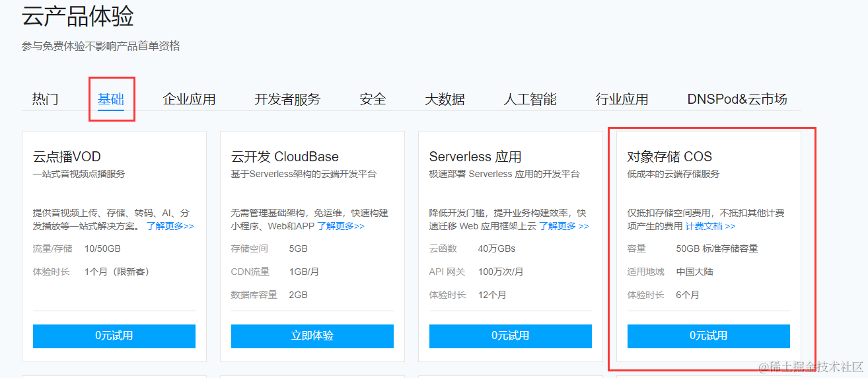Click 0元试用 for Serverless 应用

pyautogui.click(x=511, y=336)
